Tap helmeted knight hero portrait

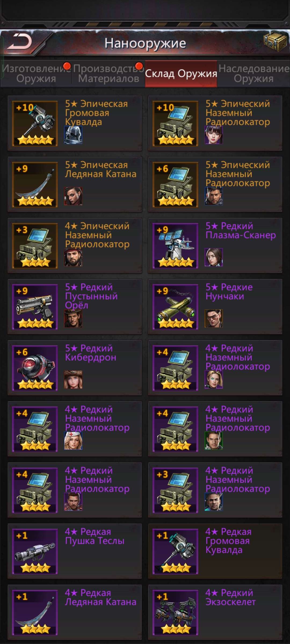tap(73, 135)
